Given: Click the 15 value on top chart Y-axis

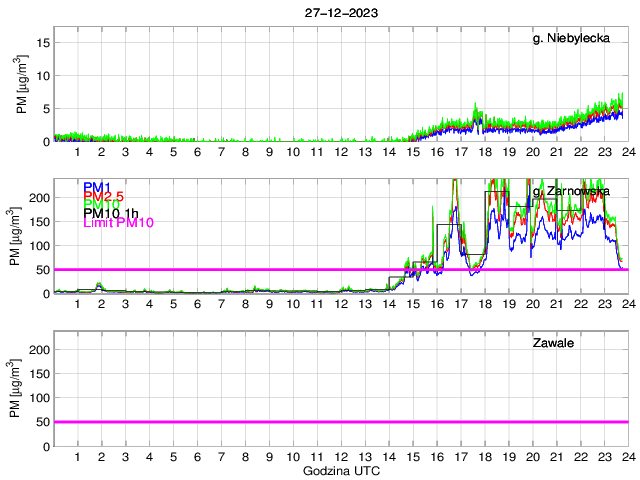Looking at the screenshot, I should pos(41,43).
